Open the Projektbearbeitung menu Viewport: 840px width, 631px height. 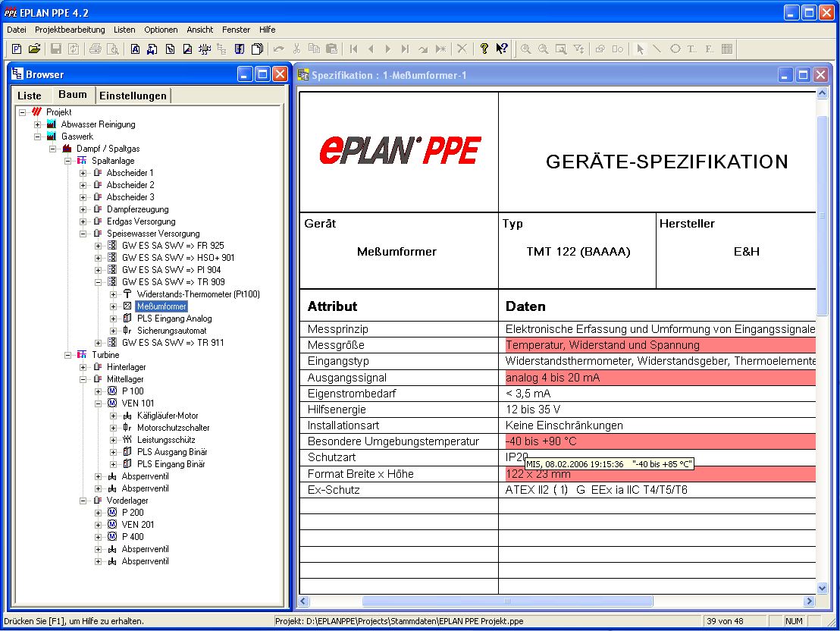pos(70,30)
